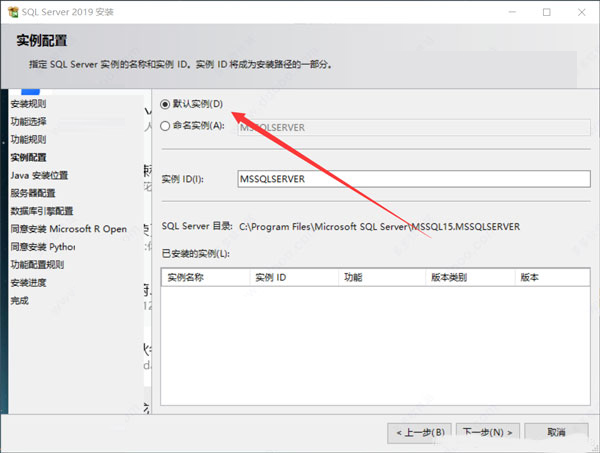Click the SQL Server directory path text
This screenshot has height=453, width=600.
point(379,227)
